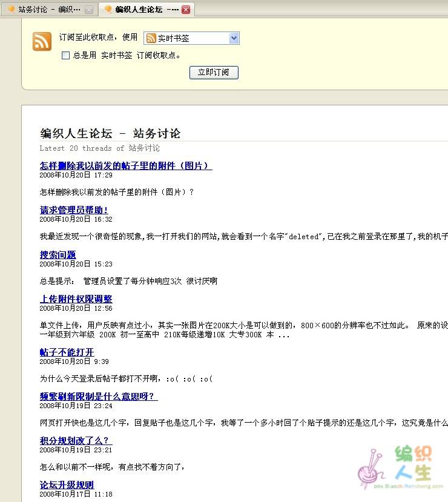Viewport: 448px width, 502px height.
Task: Click the subtitle text Latest 20 threads of 站务讨论
Action: (99, 148)
